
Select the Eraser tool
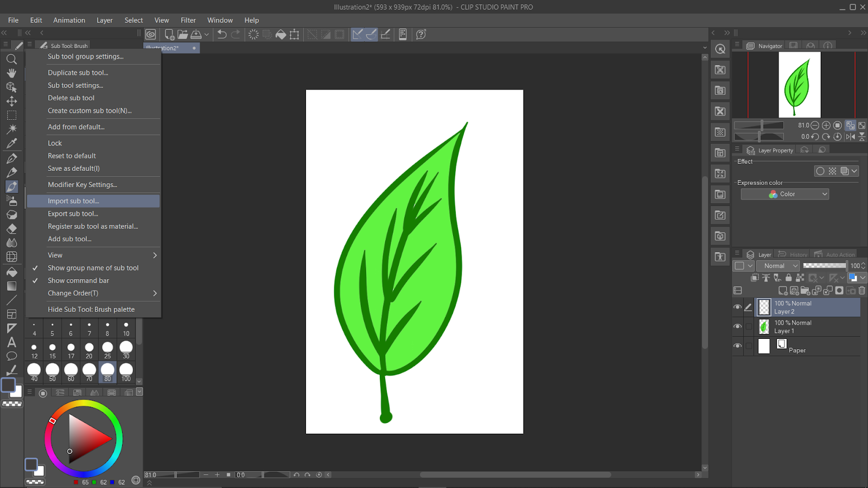click(x=11, y=229)
